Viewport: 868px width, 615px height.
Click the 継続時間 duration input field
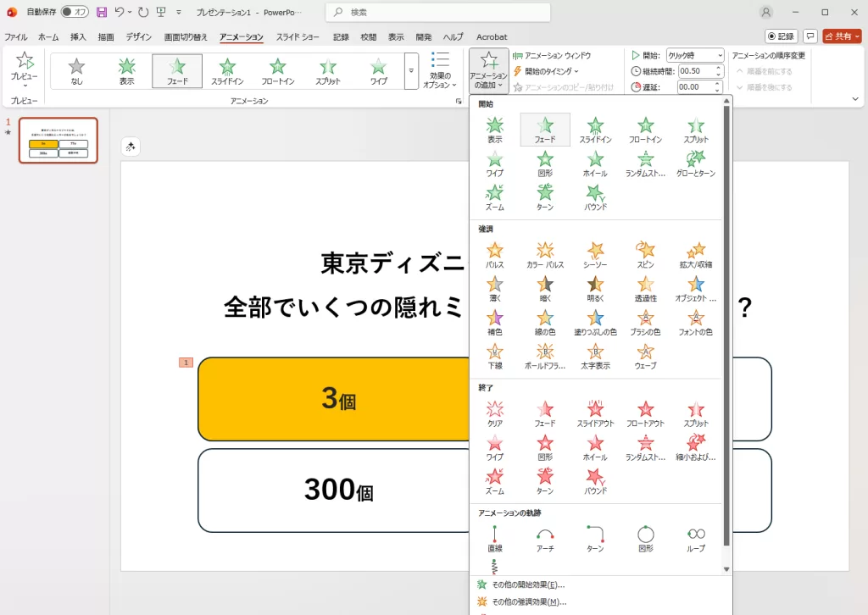(x=695, y=71)
